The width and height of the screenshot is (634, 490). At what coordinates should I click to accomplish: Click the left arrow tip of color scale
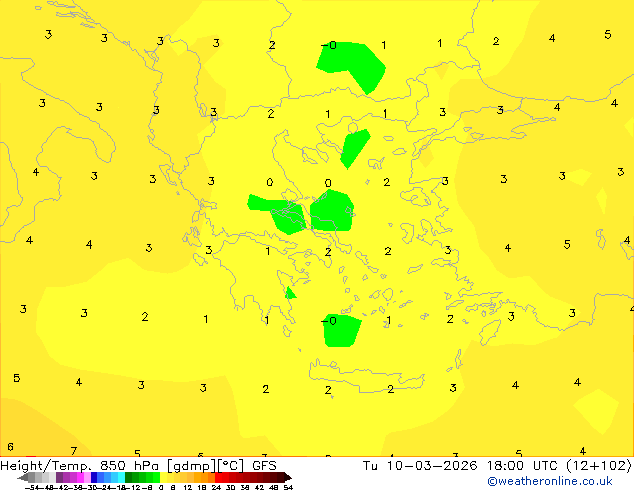(19, 478)
